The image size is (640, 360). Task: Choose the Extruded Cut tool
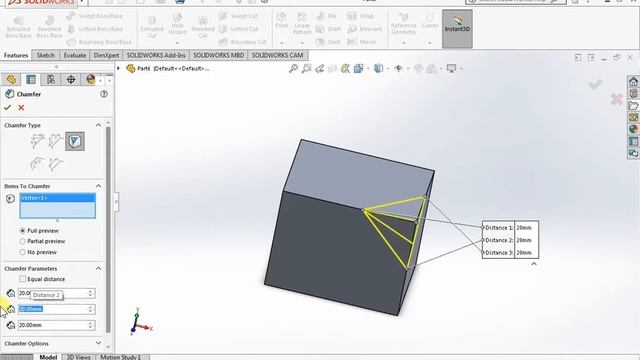tap(152, 27)
